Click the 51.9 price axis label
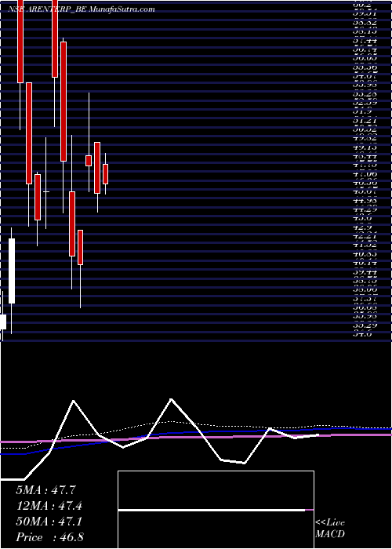 tap(362, 111)
